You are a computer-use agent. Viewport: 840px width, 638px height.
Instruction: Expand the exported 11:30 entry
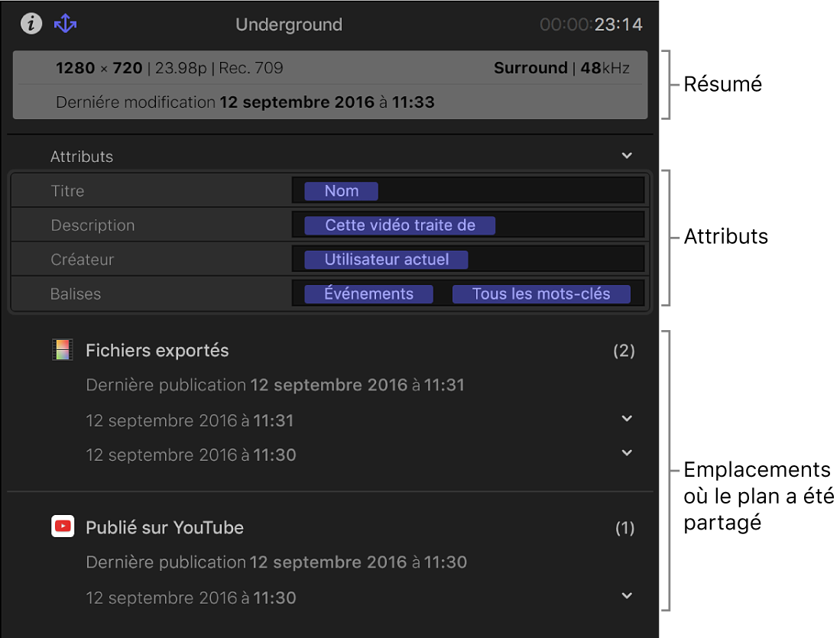point(627,453)
